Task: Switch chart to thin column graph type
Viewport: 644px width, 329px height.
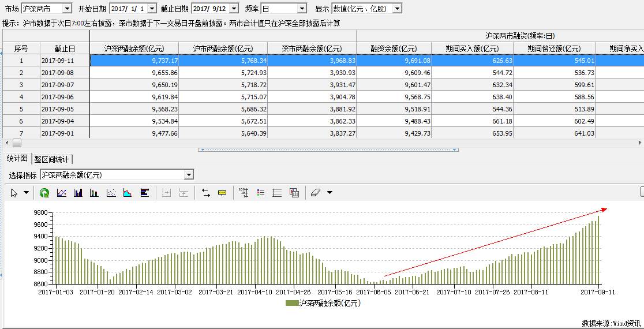Action: [x=94, y=193]
